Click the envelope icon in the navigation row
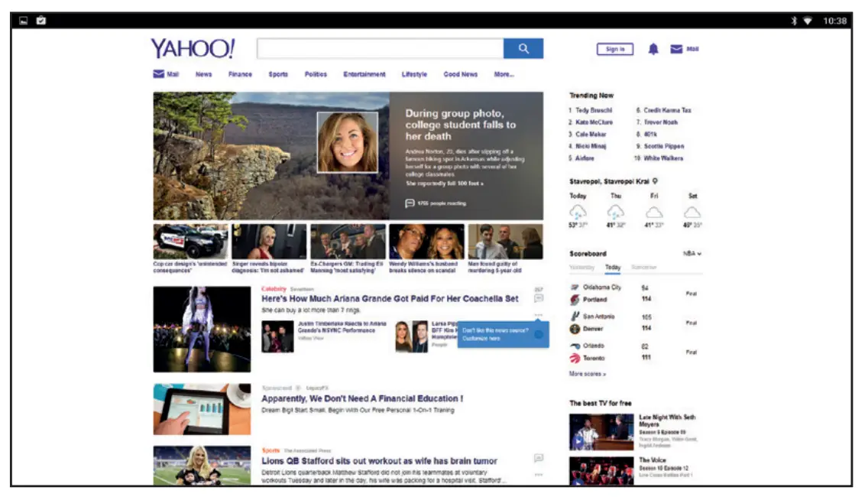The height and width of the screenshot is (497, 868). tap(158, 73)
